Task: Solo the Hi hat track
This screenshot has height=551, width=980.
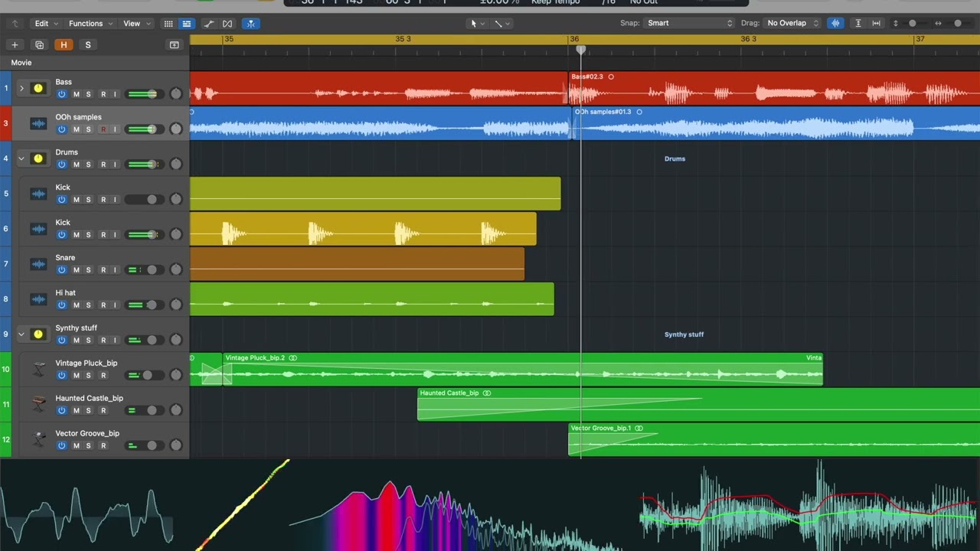Action: (88, 305)
